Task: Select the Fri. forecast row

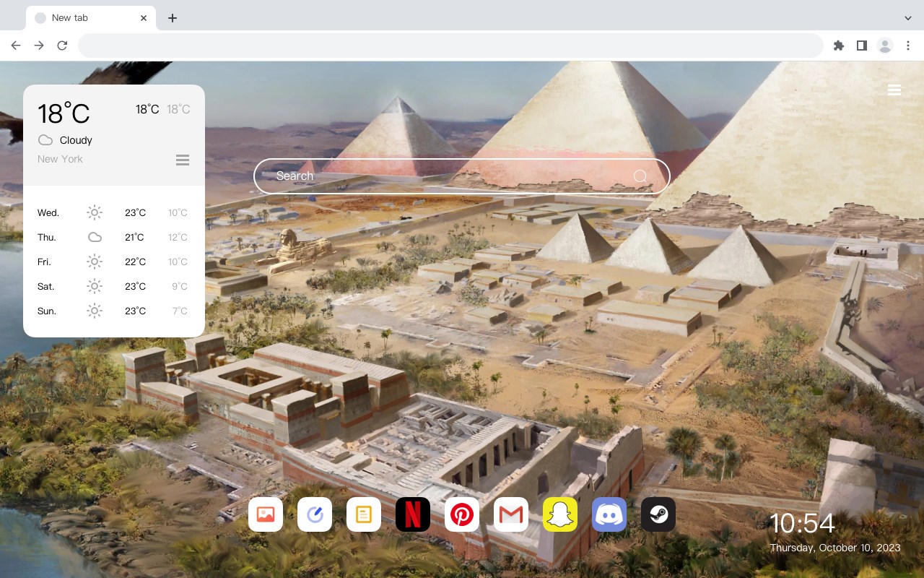Action: [113, 262]
